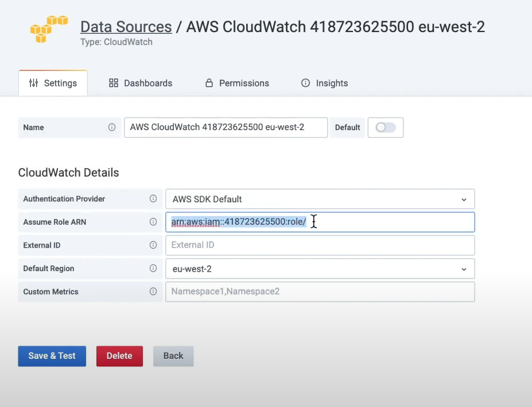Toggle the Default data source switch
532x407 pixels.
click(x=386, y=127)
